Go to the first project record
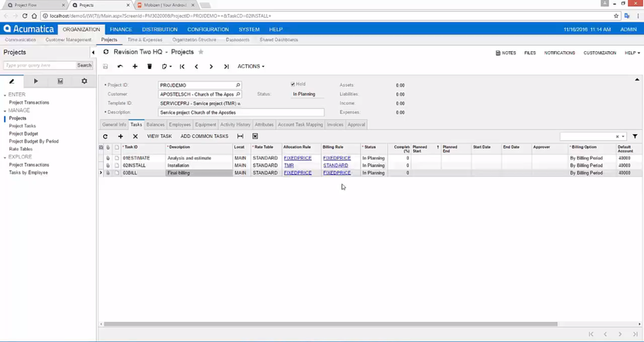The height and width of the screenshot is (342, 644). [182, 67]
